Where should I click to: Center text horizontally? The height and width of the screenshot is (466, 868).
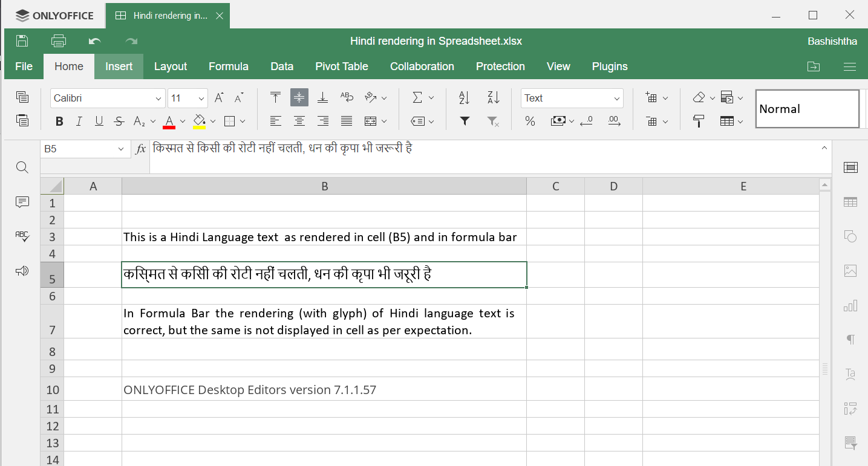(299, 121)
